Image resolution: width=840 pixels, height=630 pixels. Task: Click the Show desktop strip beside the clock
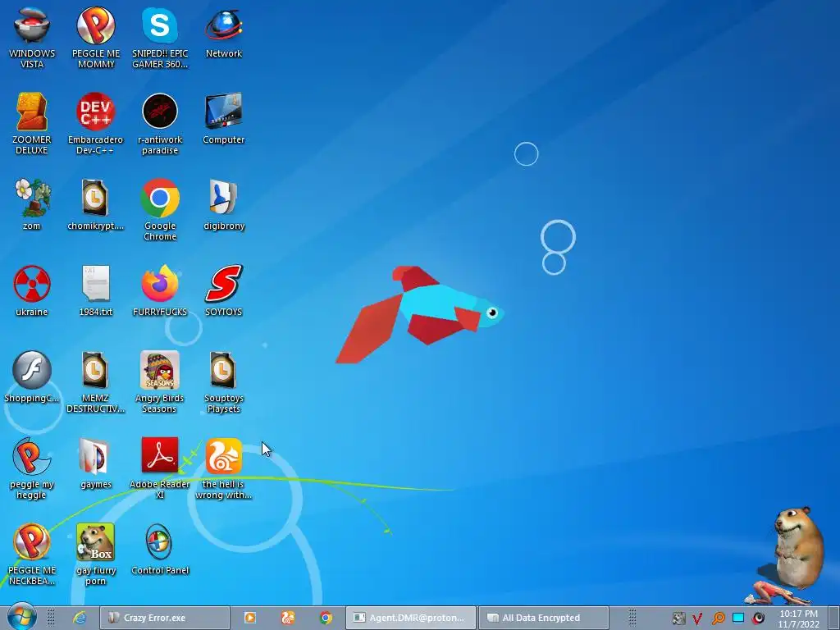[x=833, y=618]
